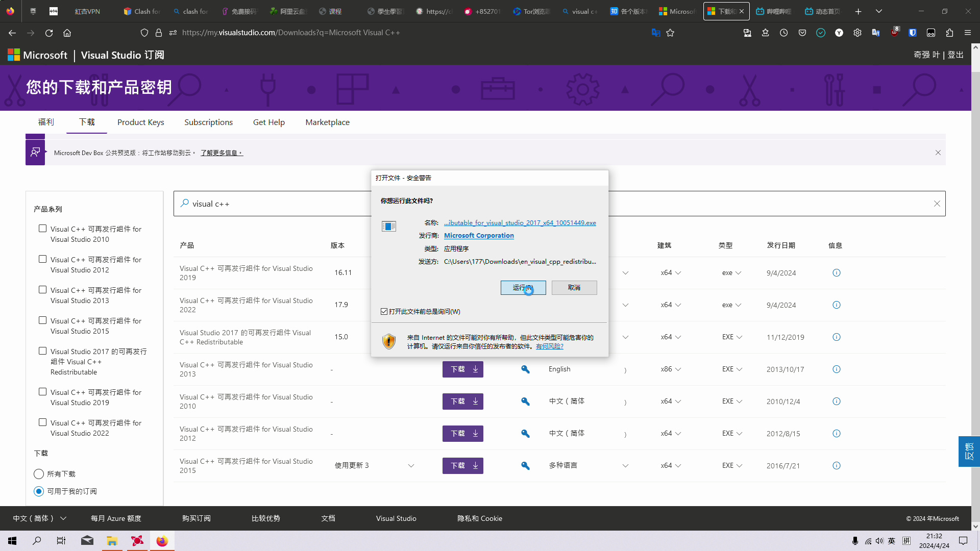Open info icon for Visual Studio 2019 row
Image resolution: width=980 pixels, height=551 pixels.
click(x=836, y=273)
